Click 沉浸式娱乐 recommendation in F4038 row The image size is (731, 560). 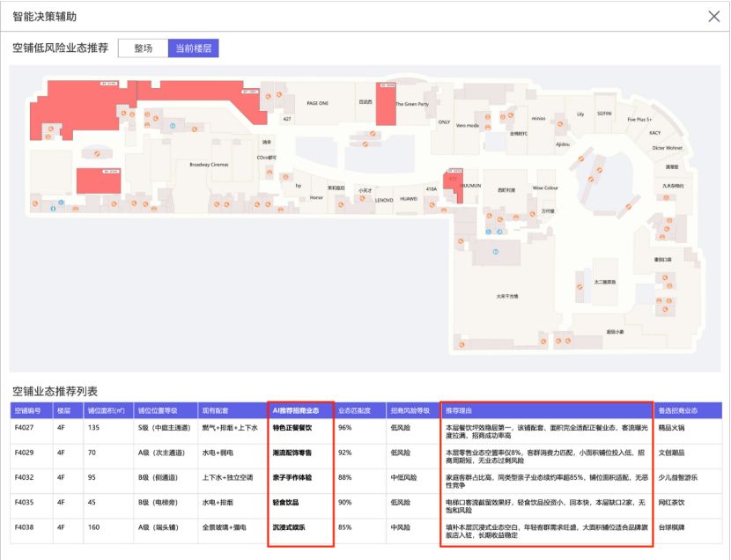point(290,527)
